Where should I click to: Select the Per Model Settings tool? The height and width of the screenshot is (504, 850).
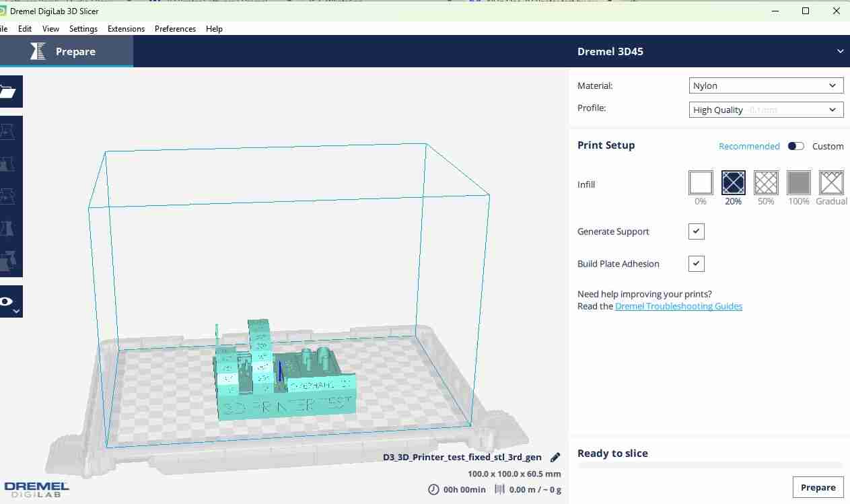click(9, 261)
